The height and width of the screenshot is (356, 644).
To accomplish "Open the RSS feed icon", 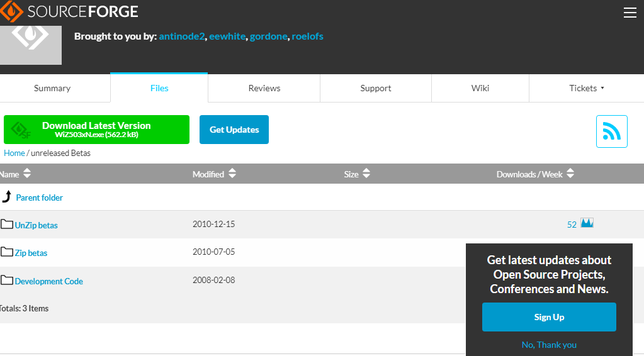I will [611, 131].
